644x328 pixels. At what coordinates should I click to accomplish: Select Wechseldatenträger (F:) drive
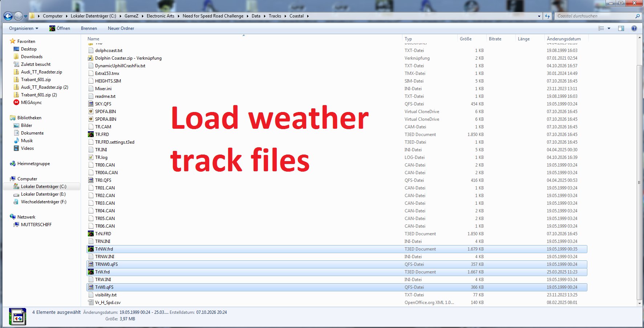click(44, 202)
